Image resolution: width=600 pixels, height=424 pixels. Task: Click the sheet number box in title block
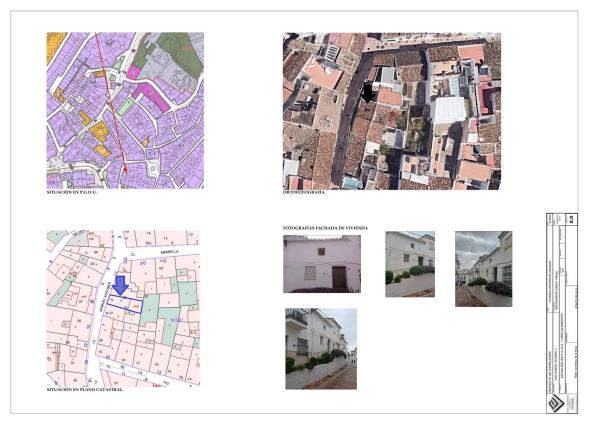571,220
